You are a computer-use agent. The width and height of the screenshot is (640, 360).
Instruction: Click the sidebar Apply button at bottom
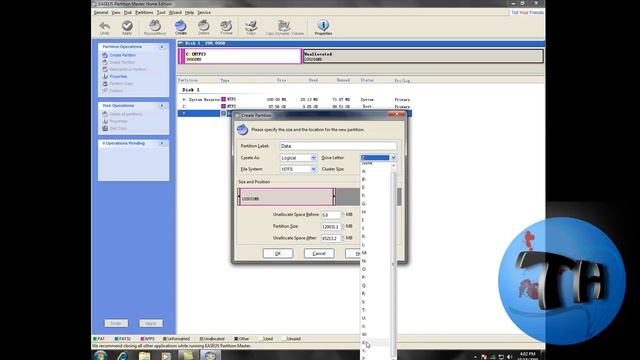(x=151, y=323)
